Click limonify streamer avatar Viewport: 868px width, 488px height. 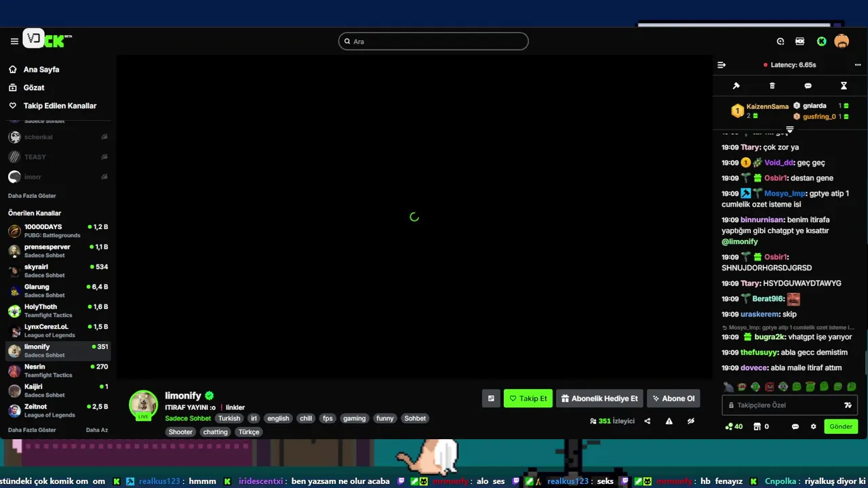pos(143,405)
